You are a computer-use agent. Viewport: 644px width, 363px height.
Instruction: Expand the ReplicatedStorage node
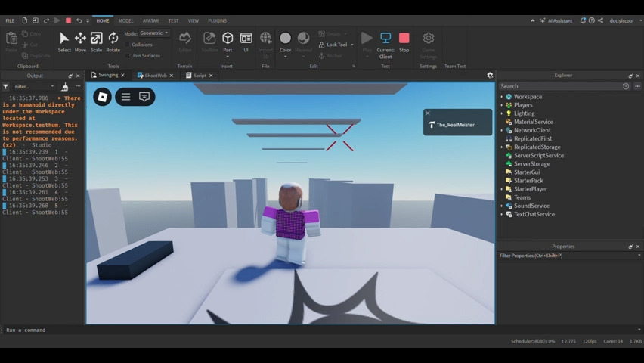tap(501, 147)
